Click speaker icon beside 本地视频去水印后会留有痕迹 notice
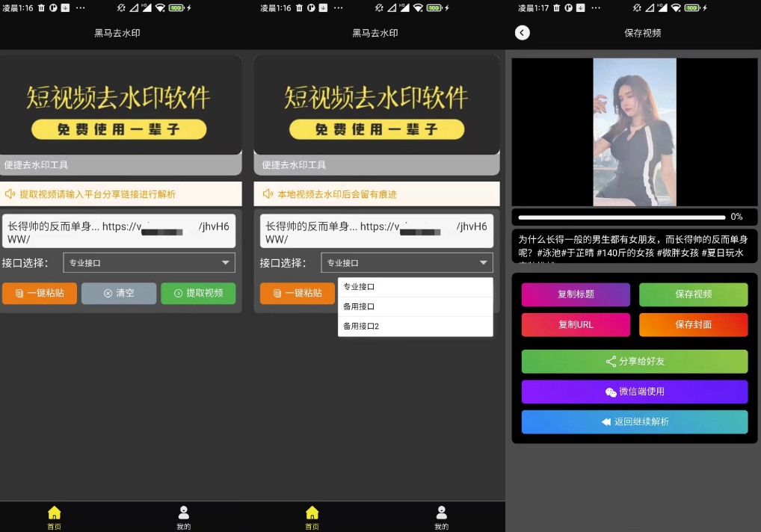Viewport: 761px width, 532px height. click(x=268, y=194)
